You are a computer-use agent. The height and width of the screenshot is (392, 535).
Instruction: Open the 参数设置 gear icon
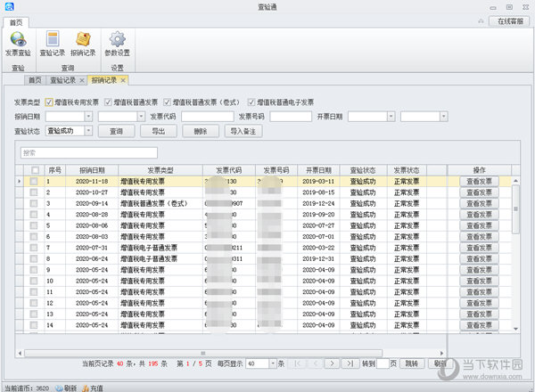click(117, 44)
